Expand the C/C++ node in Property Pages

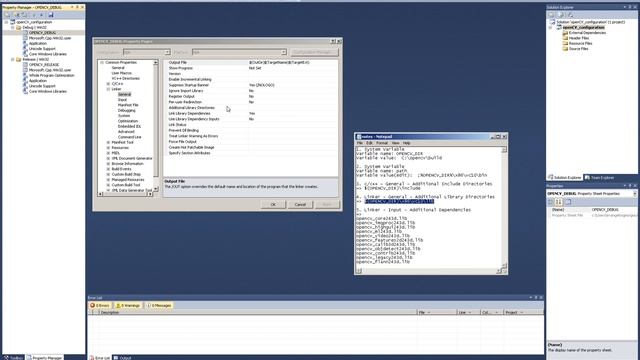point(109,84)
